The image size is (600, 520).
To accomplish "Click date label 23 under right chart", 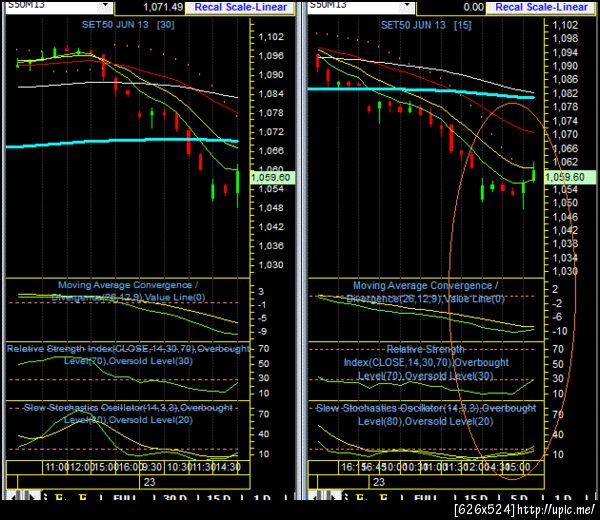I will 379,482.
